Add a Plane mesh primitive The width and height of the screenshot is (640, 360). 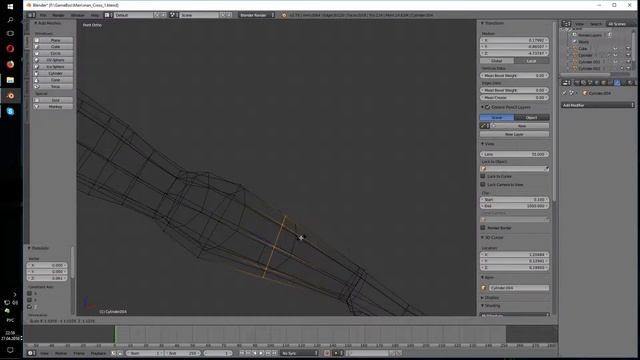pos(53,40)
